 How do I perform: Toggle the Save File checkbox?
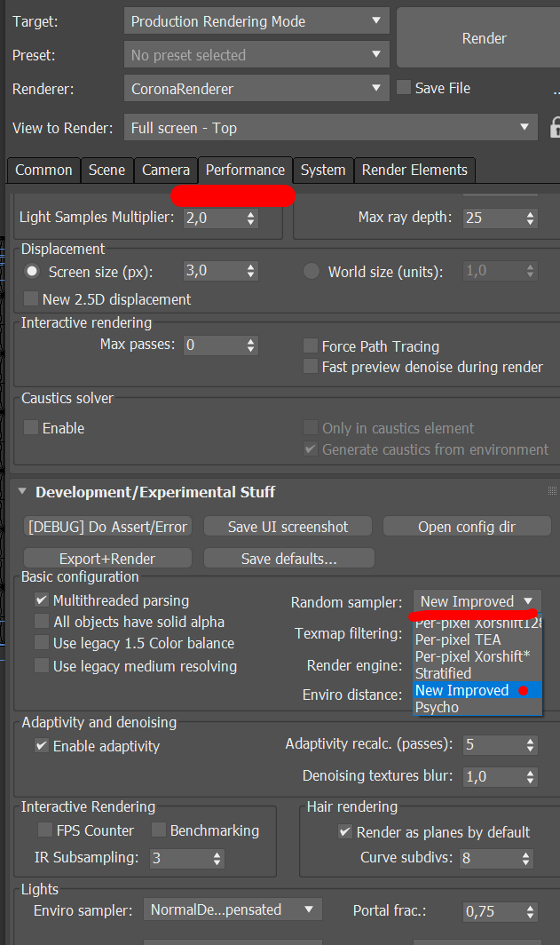pos(404,87)
